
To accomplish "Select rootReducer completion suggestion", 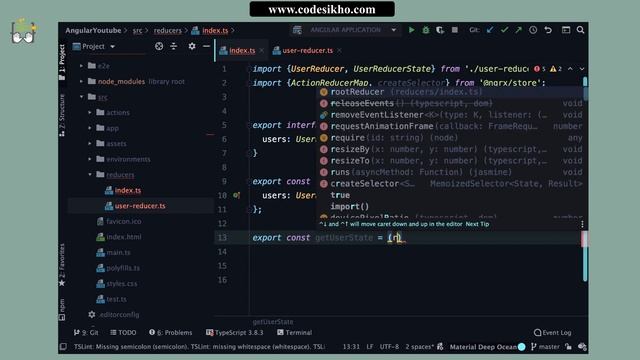I will (451, 92).
